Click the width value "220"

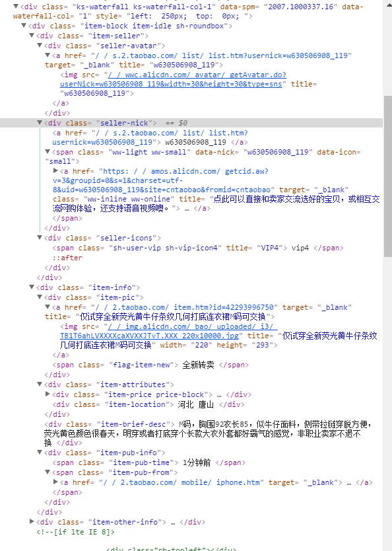pos(201,345)
